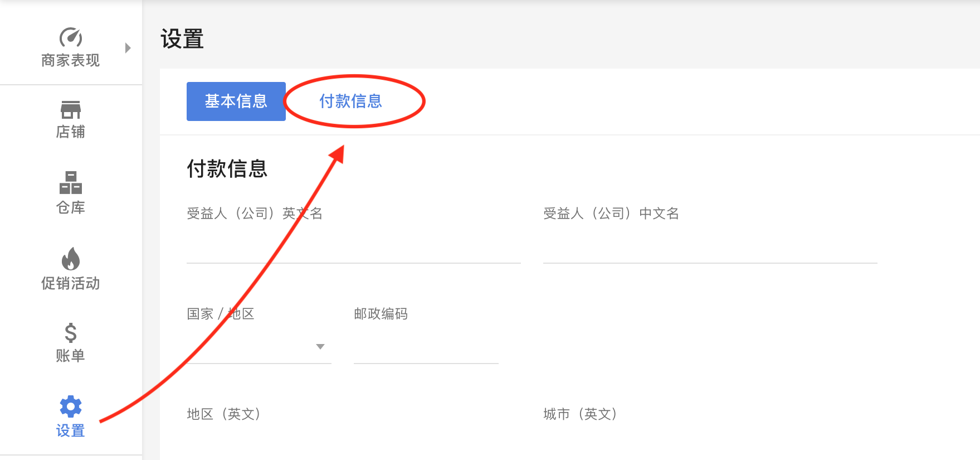
Task: Open the 店铺 storefront icon
Action: click(x=70, y=110)
